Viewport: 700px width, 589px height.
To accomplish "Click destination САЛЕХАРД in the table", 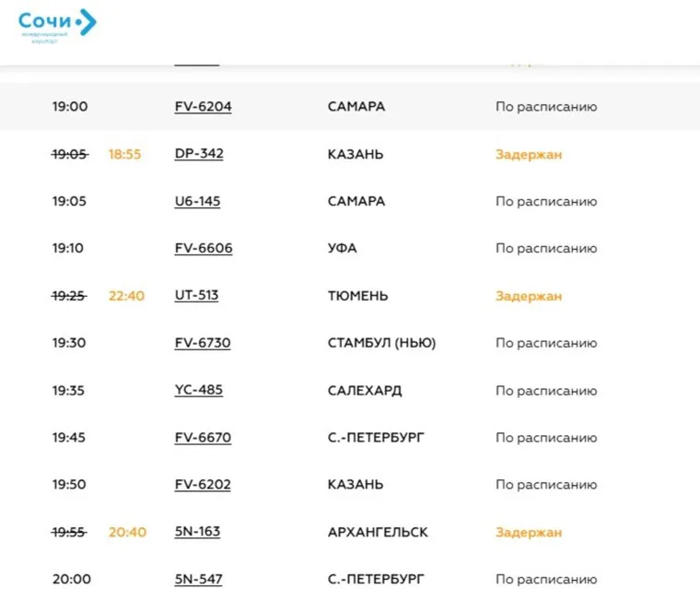I will coord(365,390).
